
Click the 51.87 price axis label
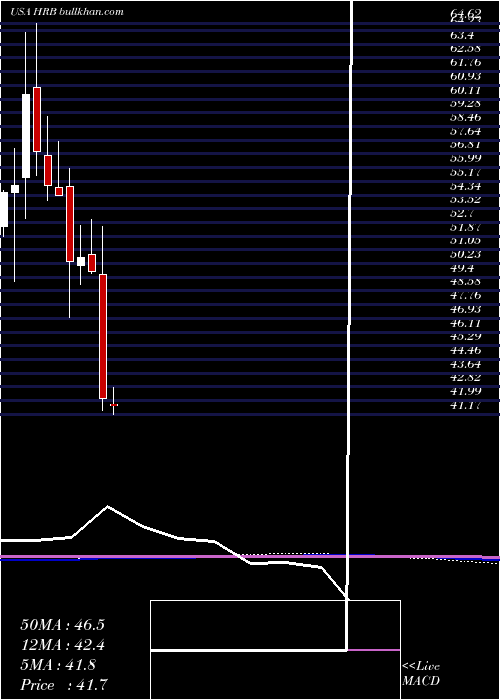(x=465, y=227)
